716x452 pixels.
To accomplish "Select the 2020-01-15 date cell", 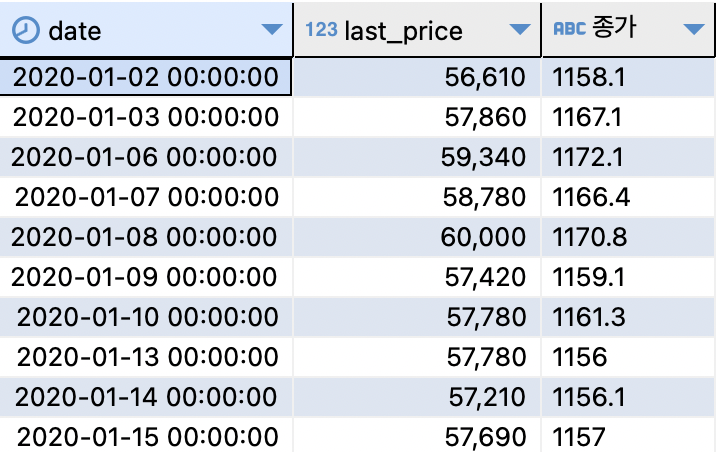I will (146, 436).
